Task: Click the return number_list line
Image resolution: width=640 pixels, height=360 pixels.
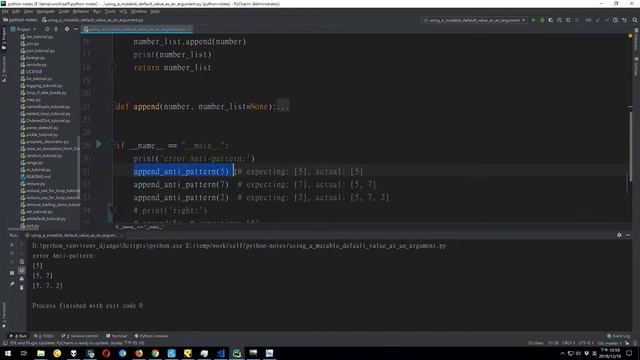Action: coord(172,68)
